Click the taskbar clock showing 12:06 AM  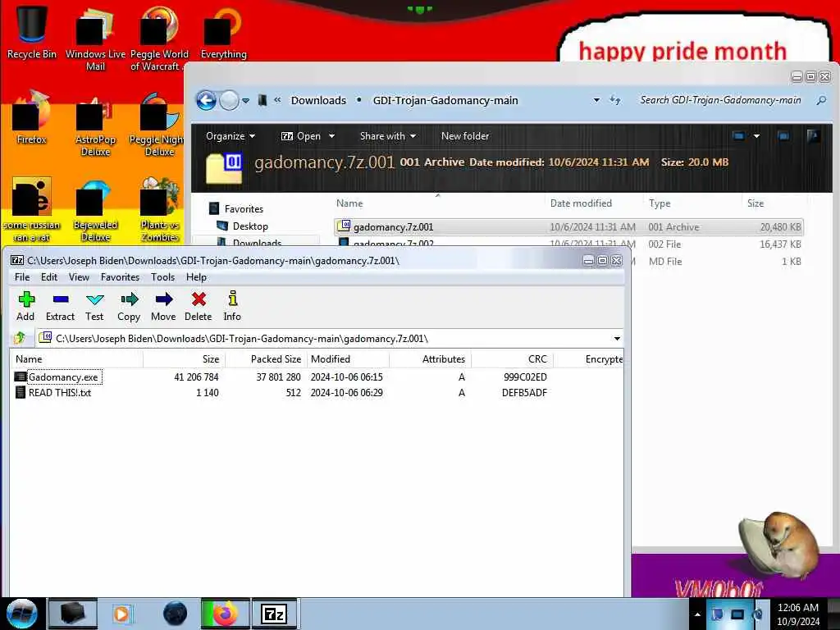pyautogui.click(x=797, y=614)
